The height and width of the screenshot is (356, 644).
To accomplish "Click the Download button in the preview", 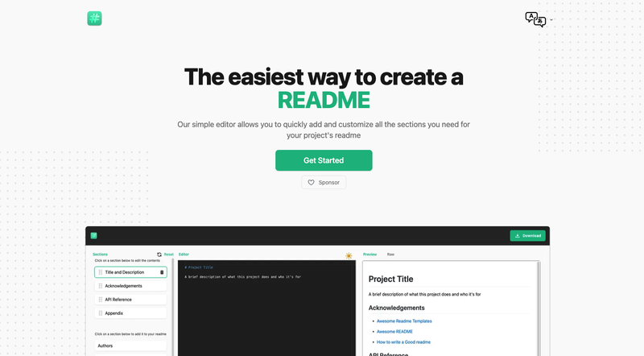I will (x=527, y=235).
